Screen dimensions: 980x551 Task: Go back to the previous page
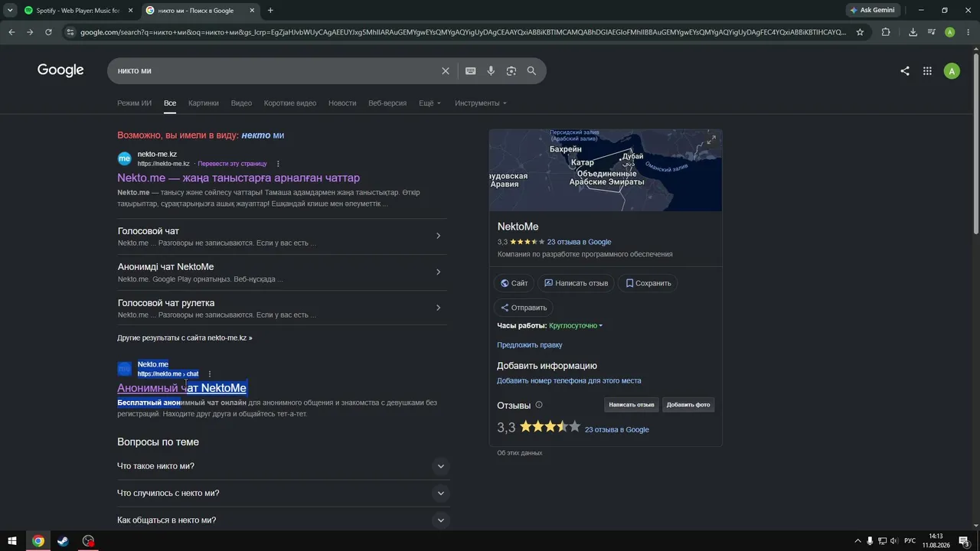[x=11, y=32]
